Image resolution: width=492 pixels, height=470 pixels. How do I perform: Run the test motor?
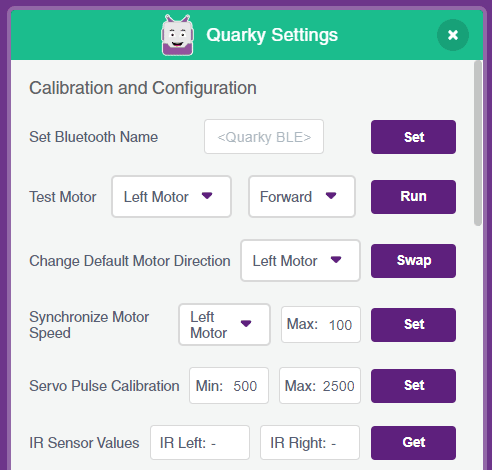coord(413,197)
